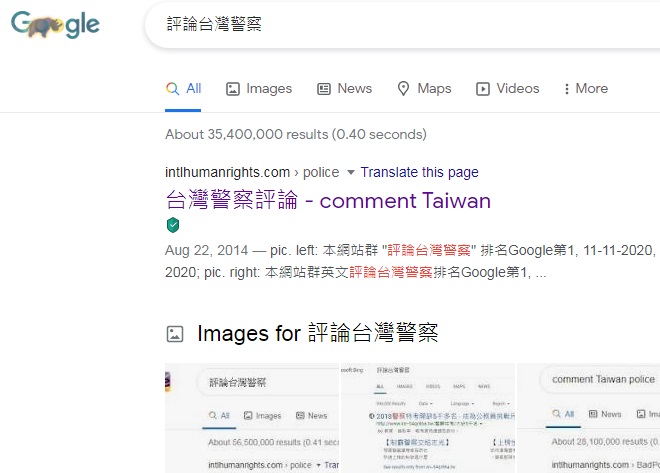This screenshot has height=473, width=660.
Task: Click the Images tab picture icon
Action: 233,89
